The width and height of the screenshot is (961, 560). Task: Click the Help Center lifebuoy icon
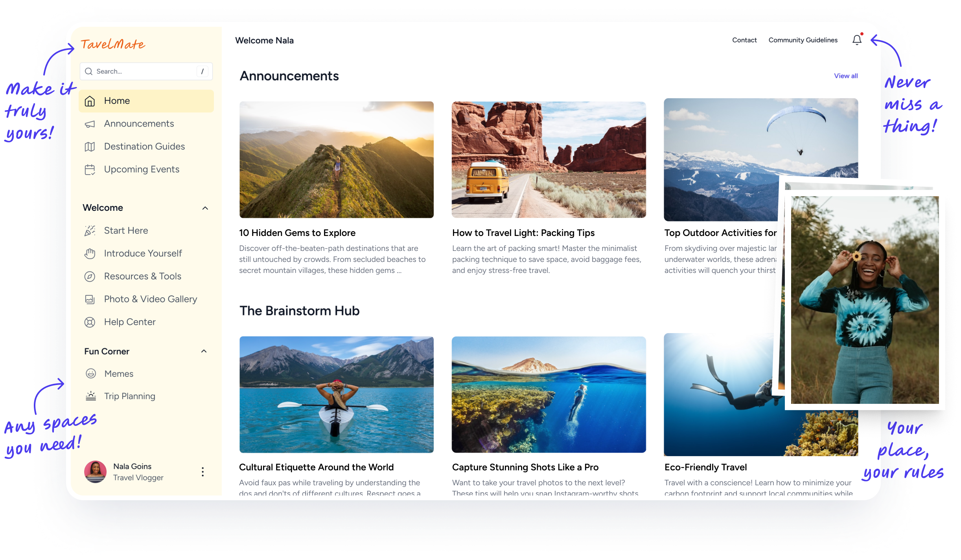click(90, 322)
